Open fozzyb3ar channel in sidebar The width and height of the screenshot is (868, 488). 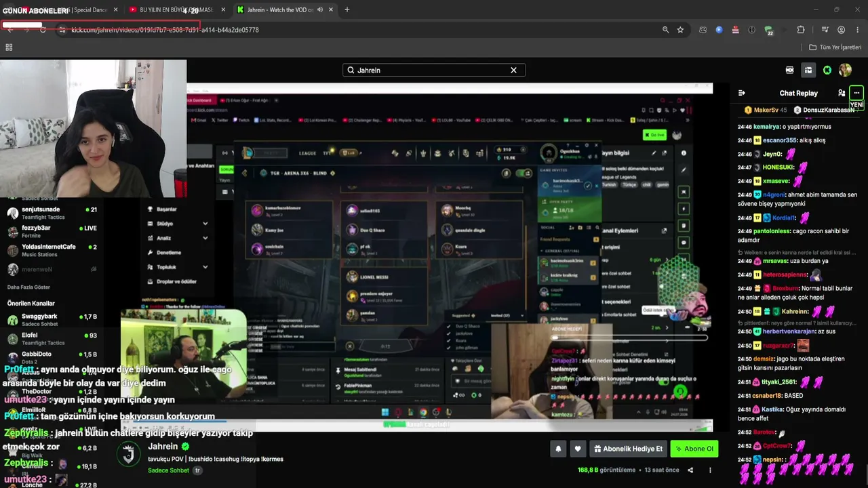52,232
